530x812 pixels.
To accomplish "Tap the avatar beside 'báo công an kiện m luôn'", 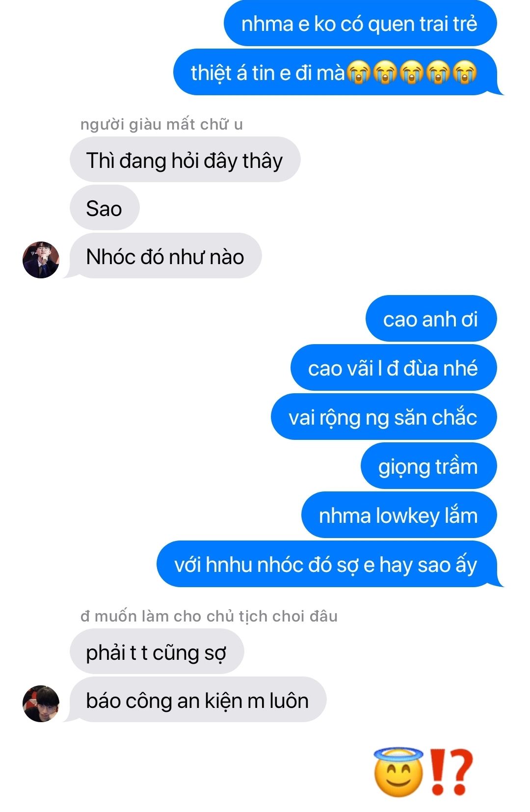I will [x=41, y=704].
